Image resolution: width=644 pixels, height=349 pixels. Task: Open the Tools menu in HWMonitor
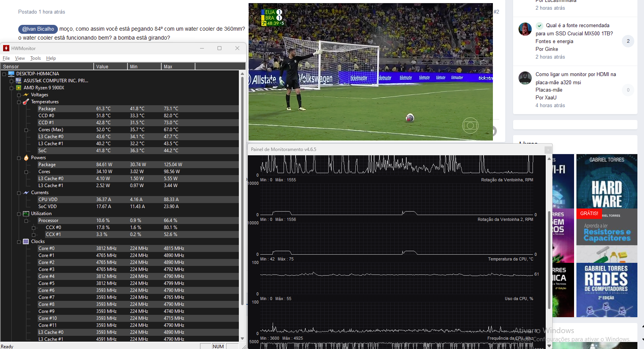pos(35,58)
